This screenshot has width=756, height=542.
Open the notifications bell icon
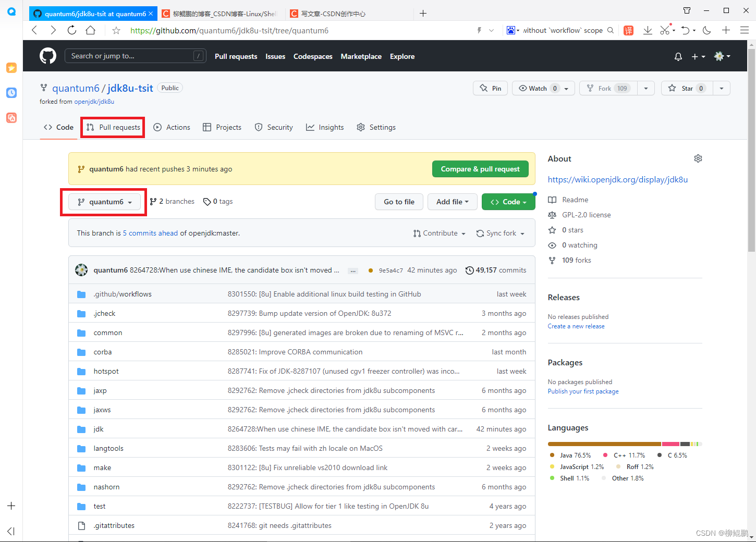coord(678,56)
